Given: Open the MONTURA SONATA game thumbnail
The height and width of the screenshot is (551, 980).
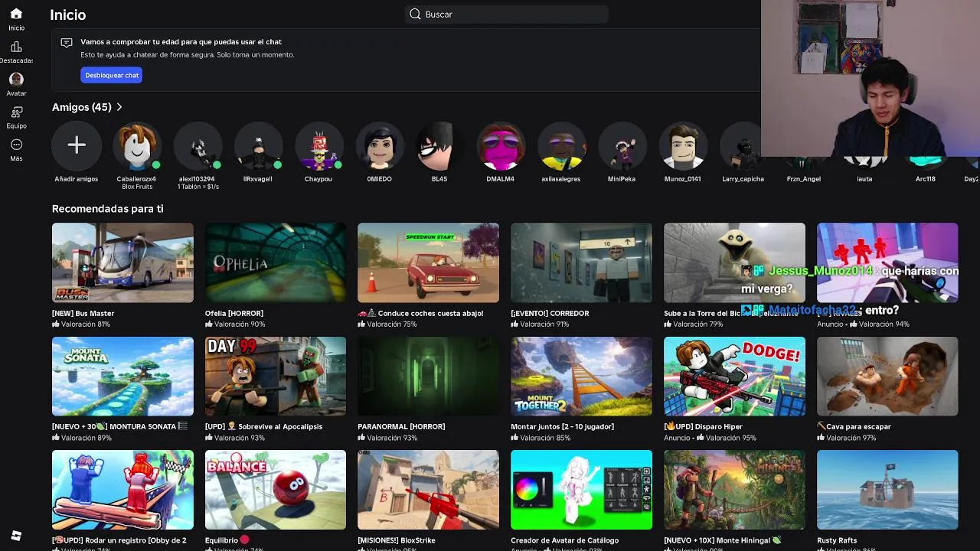Looking at the screenshot, I should [122, 377].
